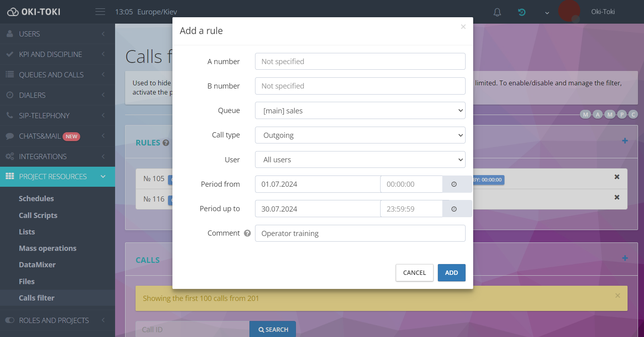This screenshot has height=337, width=644.
Task: Delete rule № 105 with X icon
Action: (617, 177)
